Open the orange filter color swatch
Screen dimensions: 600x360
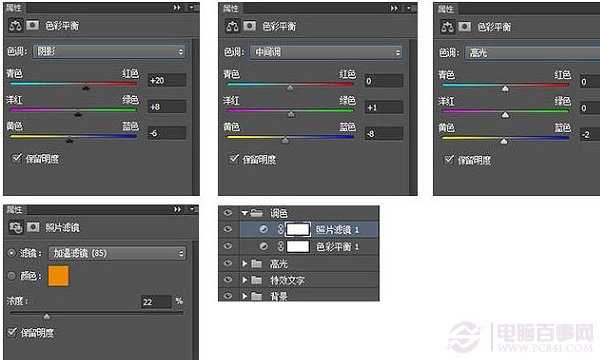coord(59,276)
